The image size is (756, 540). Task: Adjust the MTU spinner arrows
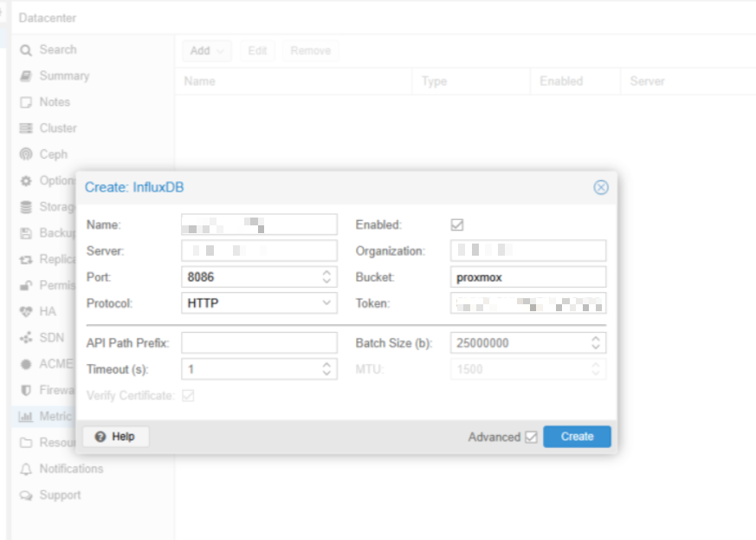(x=596, y=369)
